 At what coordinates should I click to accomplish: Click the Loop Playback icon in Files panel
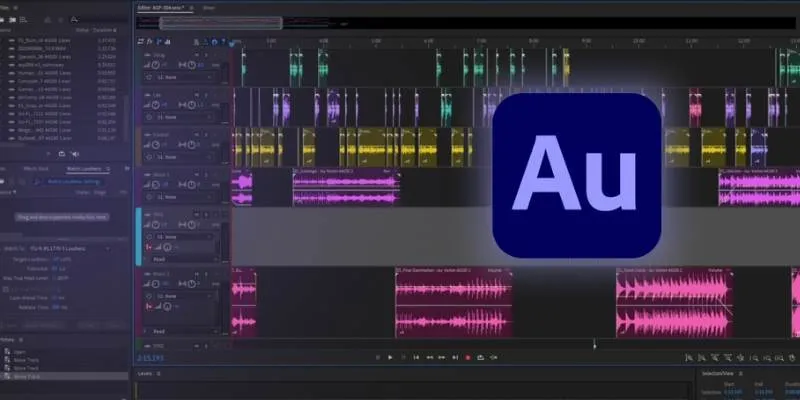tap(62, 154)
